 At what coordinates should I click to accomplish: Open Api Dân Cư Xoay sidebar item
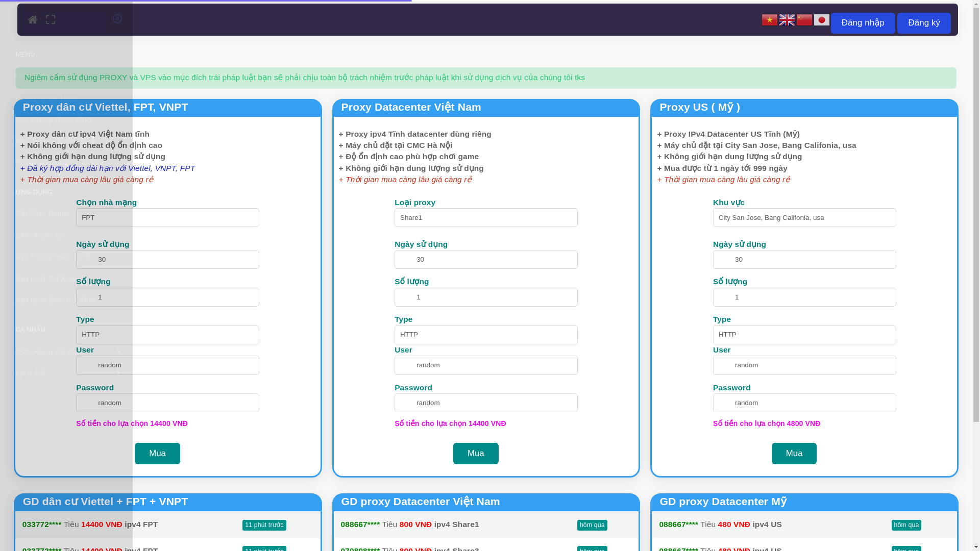(47, 279)
